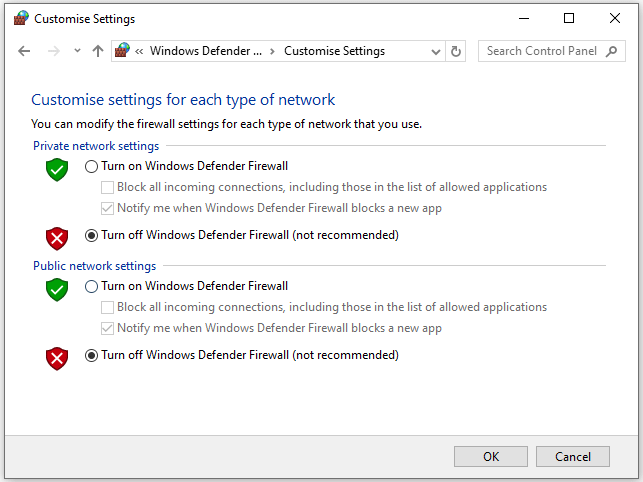Click red shield under Public network settings

(57, 357)
